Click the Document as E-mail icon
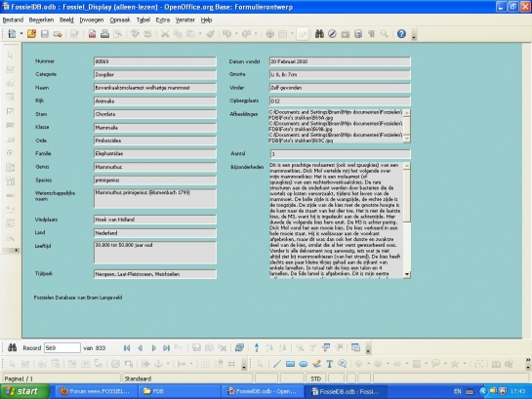Image resolution: width=532 pixels, height=399 pixels. [x=58, y=33]
